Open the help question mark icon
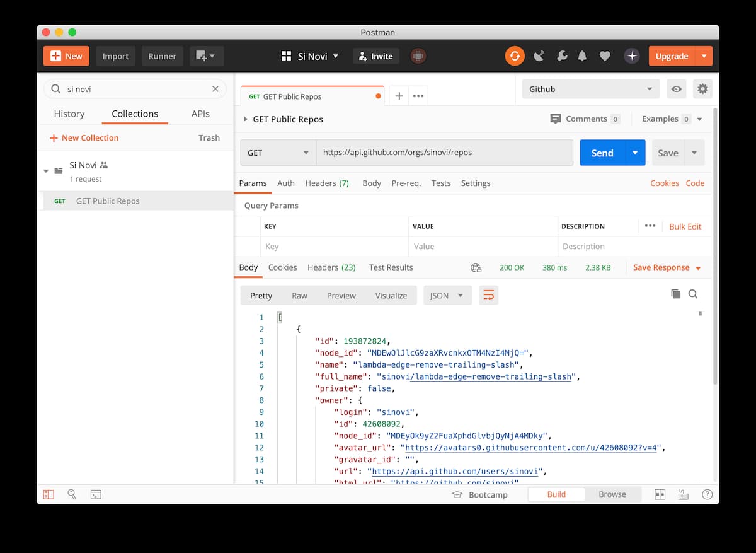 [x=707, y=494]
